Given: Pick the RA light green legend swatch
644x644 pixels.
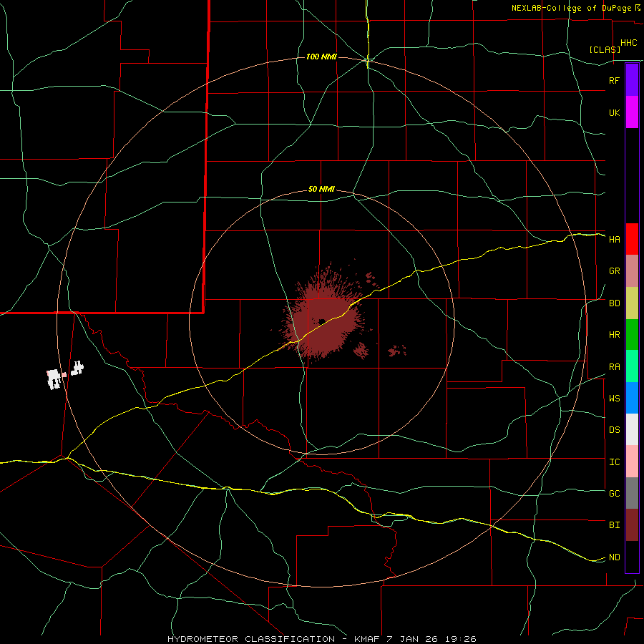Looking at the screenshot, I should click(x=632, y=366).
